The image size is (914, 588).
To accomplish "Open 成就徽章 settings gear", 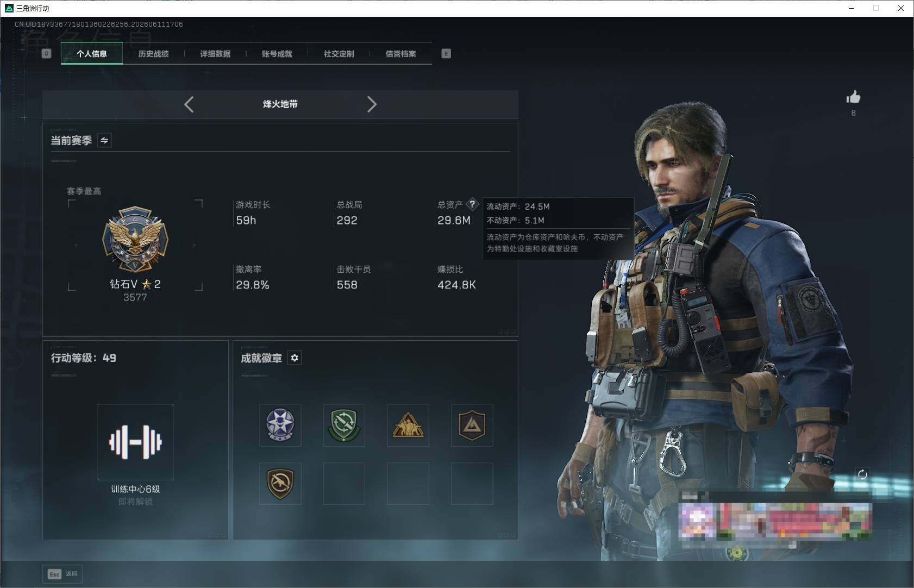I will coord(295,358).
